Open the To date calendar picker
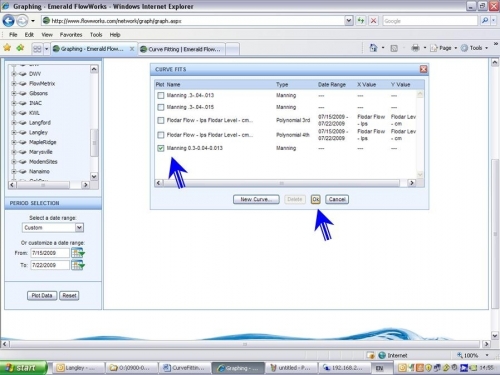500x375 pixels. (x=78, y=265)
